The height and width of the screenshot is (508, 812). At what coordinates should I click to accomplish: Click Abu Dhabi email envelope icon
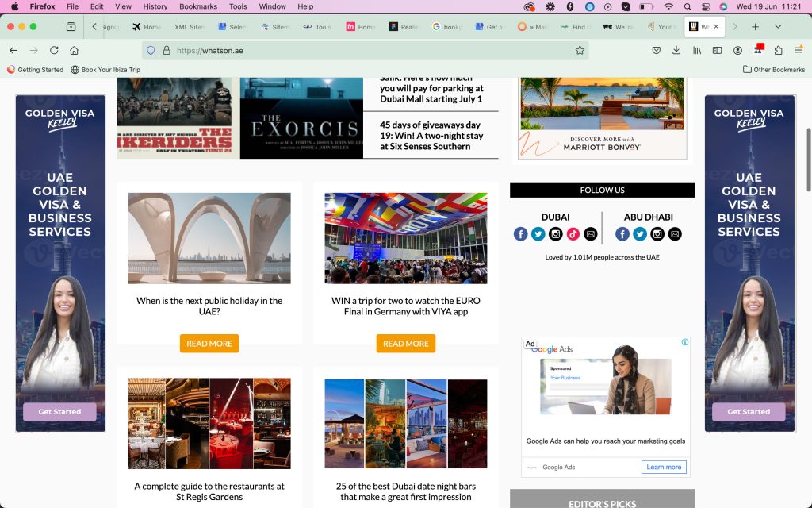675,234
